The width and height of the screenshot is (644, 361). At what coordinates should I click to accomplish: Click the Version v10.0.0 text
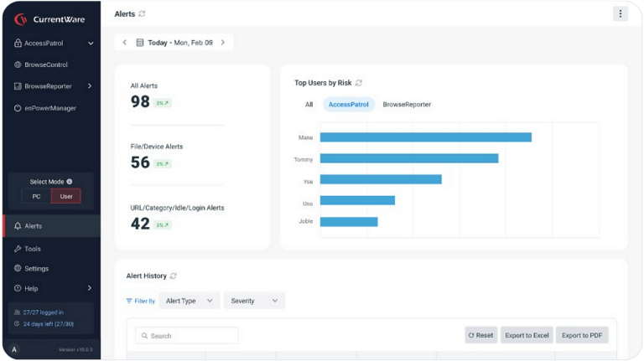click(x=75, y=350)
